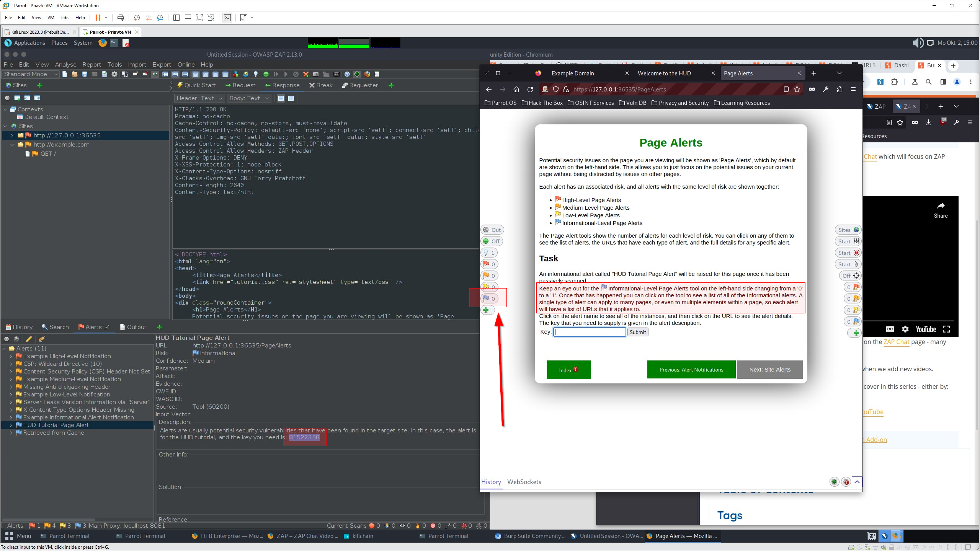
Task: Click the Open Session folder icon in ZAP
Action: 75,74
